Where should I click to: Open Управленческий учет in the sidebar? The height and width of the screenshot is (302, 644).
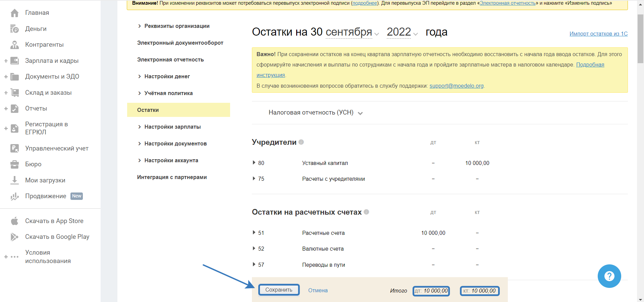coord(57,148)
